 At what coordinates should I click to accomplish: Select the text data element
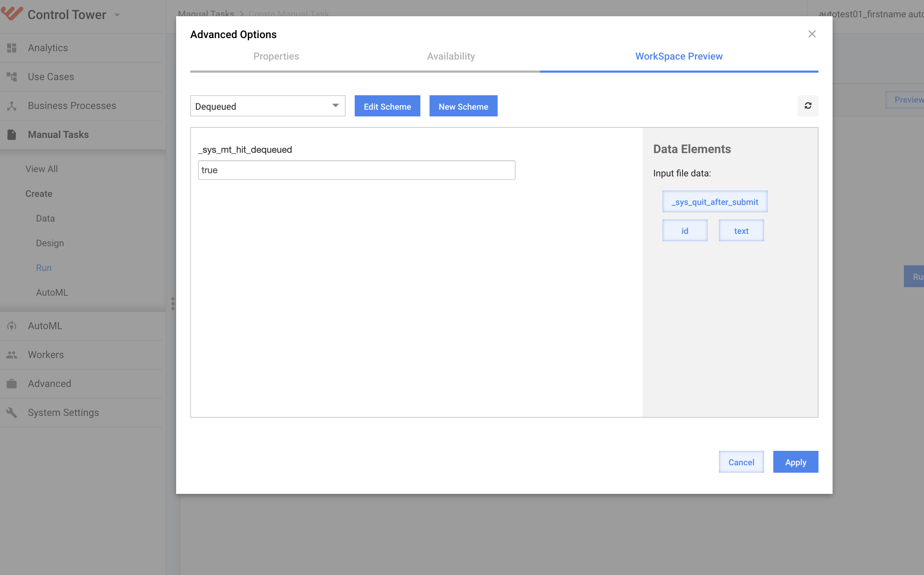coord(741,230)
